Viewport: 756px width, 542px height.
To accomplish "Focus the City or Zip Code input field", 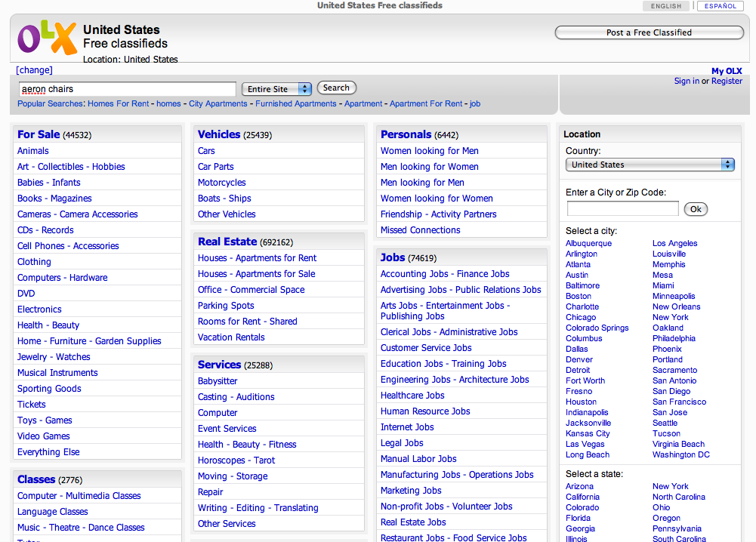I will tap(622, 209).
